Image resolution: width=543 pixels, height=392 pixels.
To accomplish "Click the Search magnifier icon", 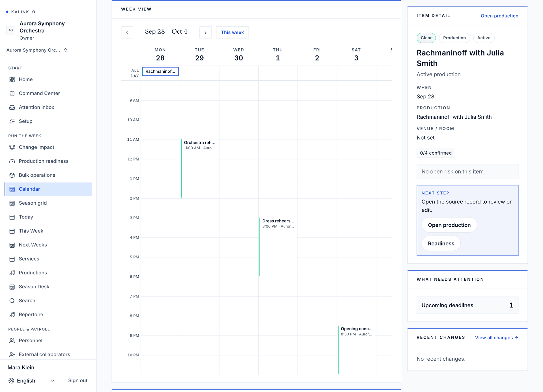I will 12,301.
